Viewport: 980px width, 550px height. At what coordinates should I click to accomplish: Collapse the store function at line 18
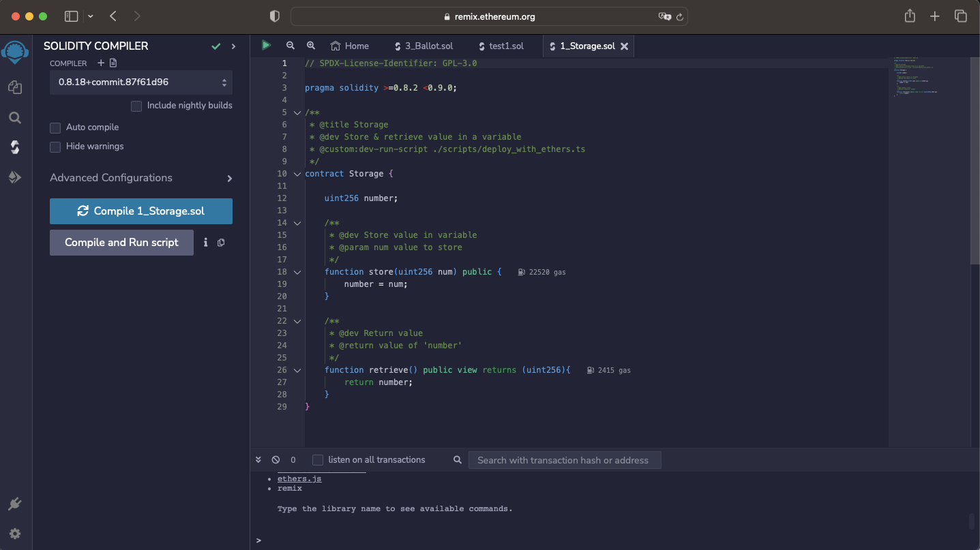pyautogui.click(x=297, y=272)
